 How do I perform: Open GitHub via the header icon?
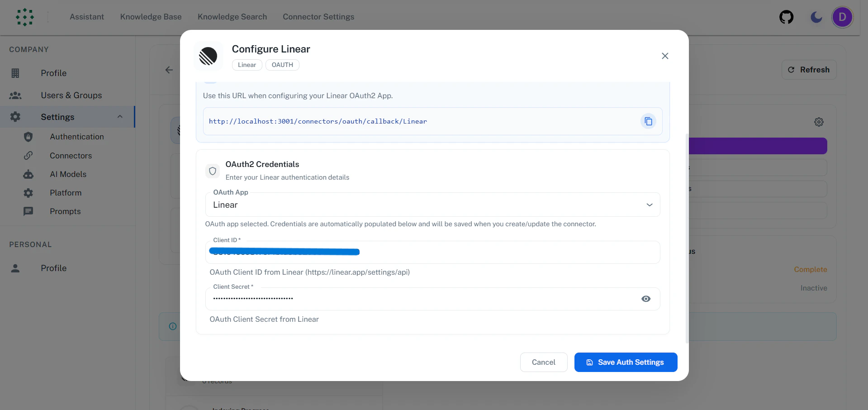(x=786, y=17)
